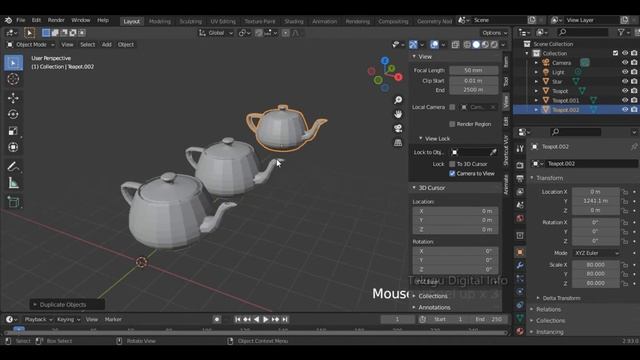Open the Tool properties tab icon

[x=520, y=149]
